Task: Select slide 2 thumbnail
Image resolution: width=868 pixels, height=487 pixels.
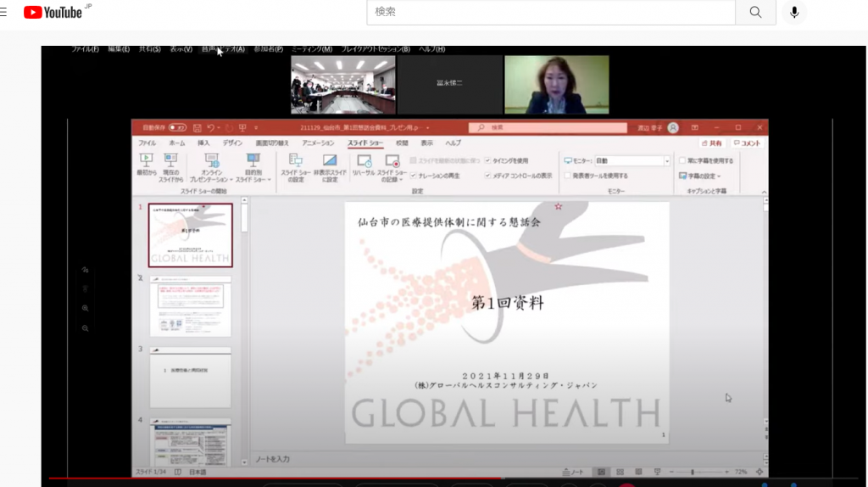Action: [191, 306]
